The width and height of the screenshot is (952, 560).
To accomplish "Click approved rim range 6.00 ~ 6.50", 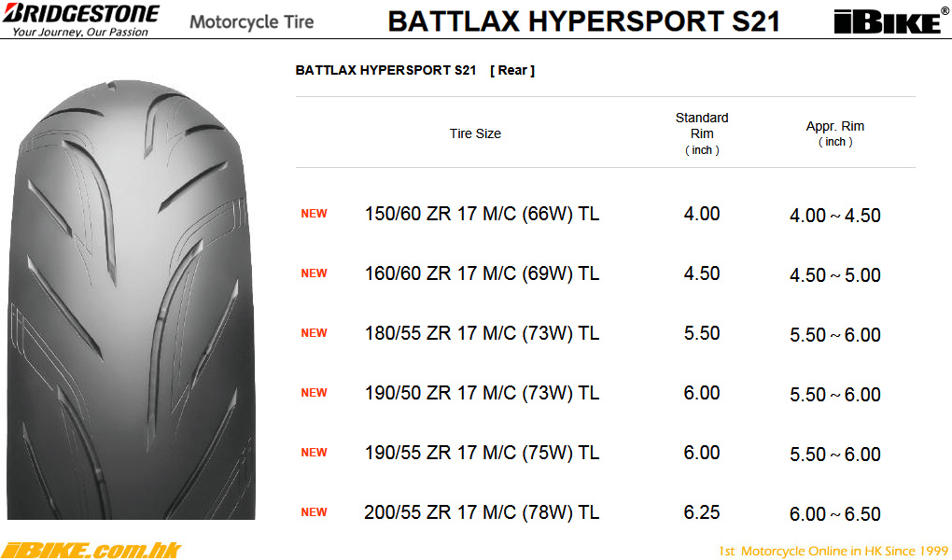I will coord(834,514).
